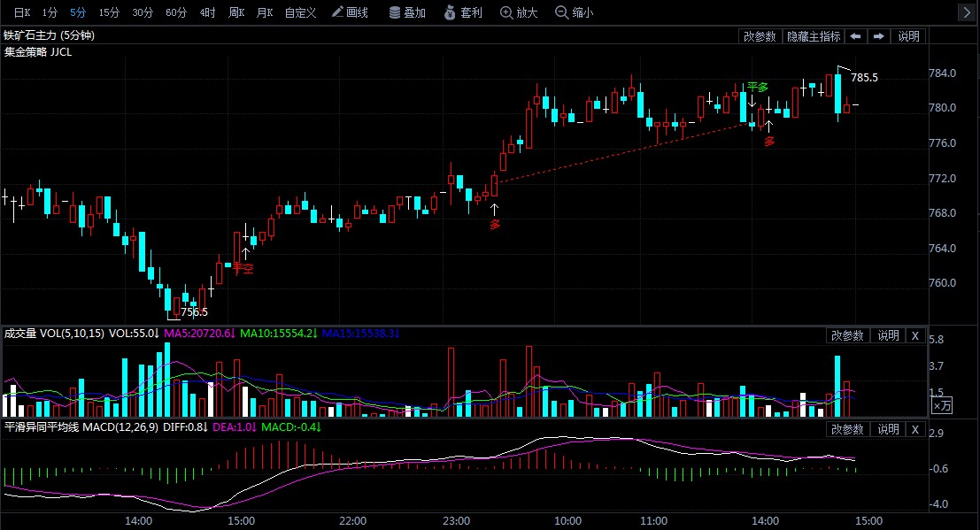Image resolution: width=980 pixels, height=530 pixels.
Task: Close the MACD indicator panel
Action: pyautogui.click(x=915, y=429)
